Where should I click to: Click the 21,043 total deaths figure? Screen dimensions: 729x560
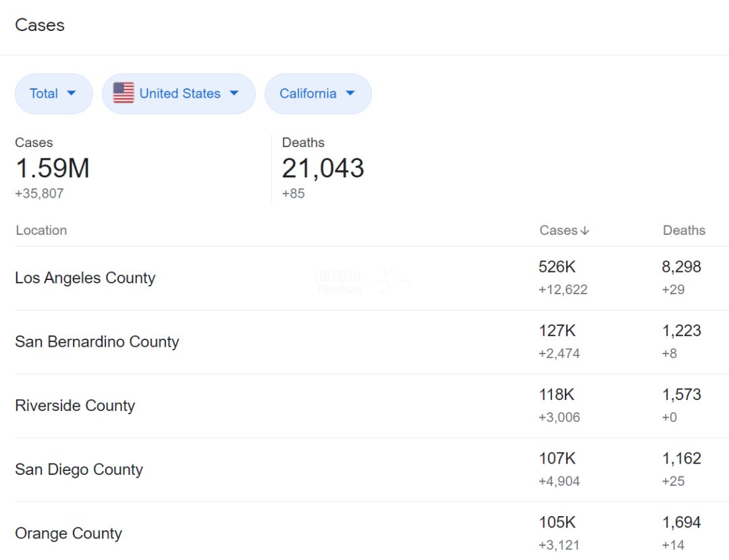323,169
